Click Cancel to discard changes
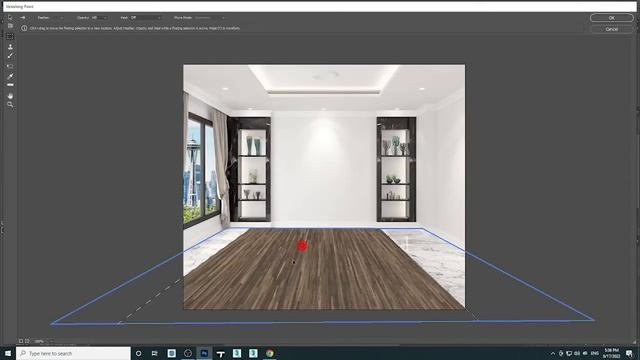The image size is (640, 360). (611, 29)
